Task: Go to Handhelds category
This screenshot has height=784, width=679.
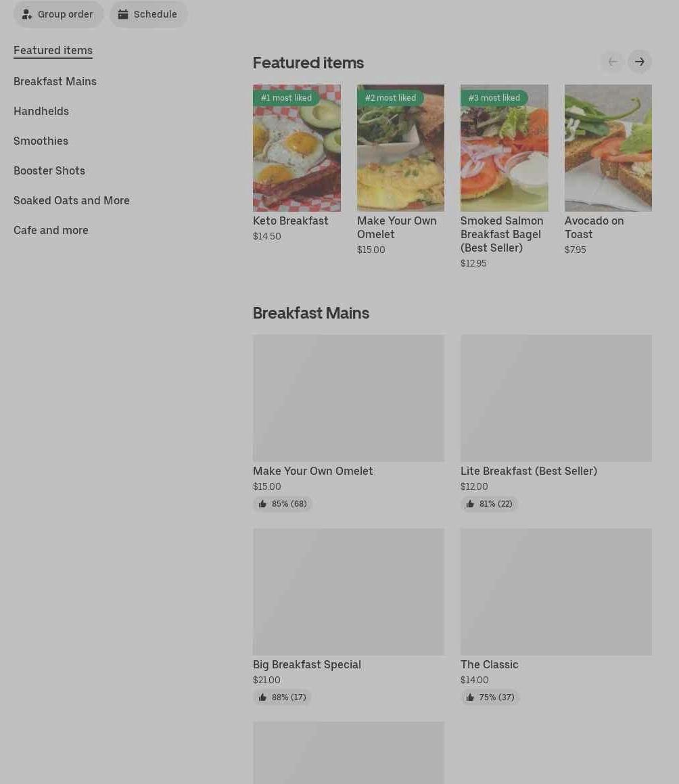Action: pos(41,112)
